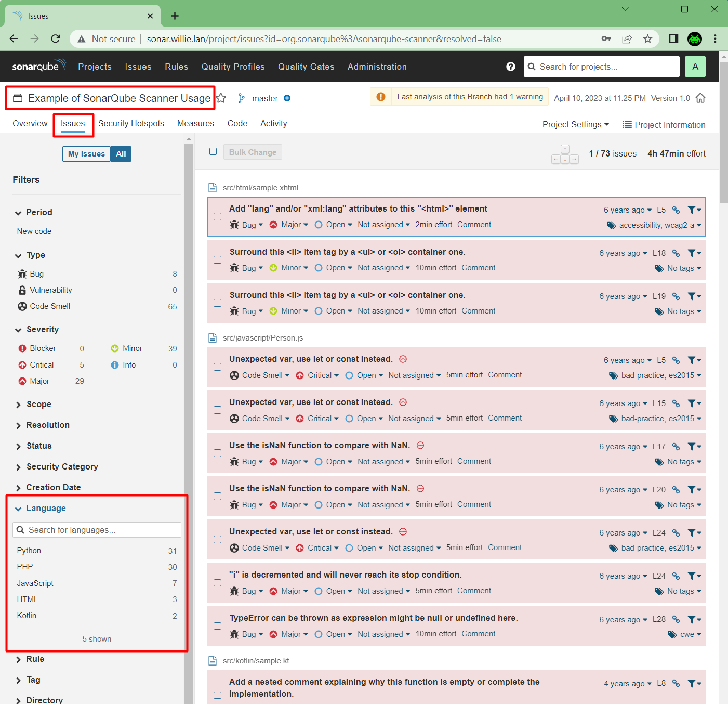Viewport: 728px width, 704px height.
Task: Open the Project Settings dropdown
Action: pyautogui.click(x=576, y=124)
